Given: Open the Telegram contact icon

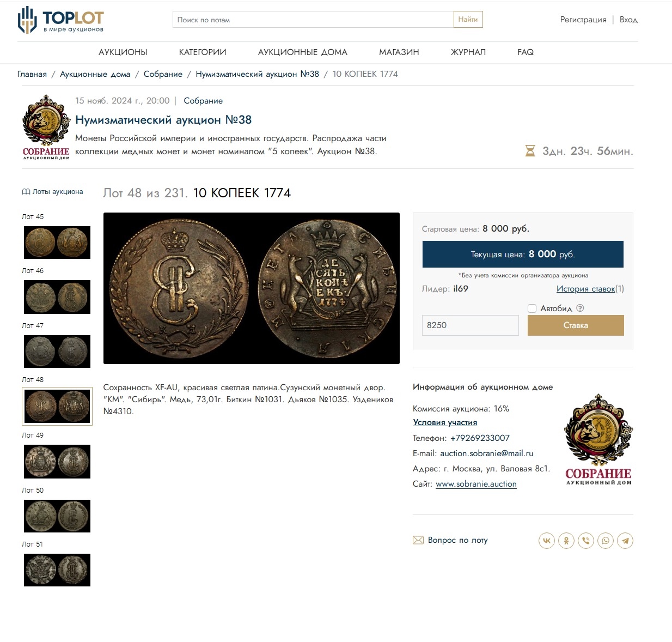Looking at the screenshot, I should pos(625,541).
